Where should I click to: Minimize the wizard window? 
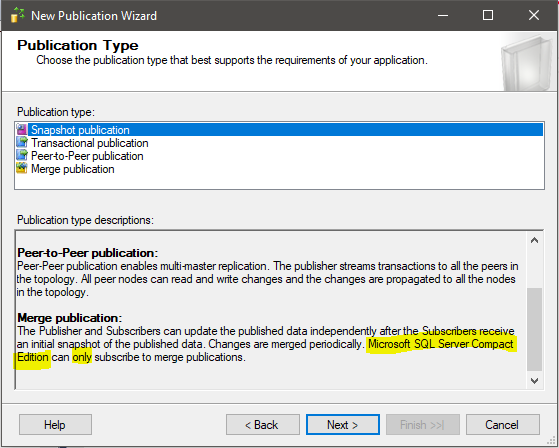(x=443, y=15)
